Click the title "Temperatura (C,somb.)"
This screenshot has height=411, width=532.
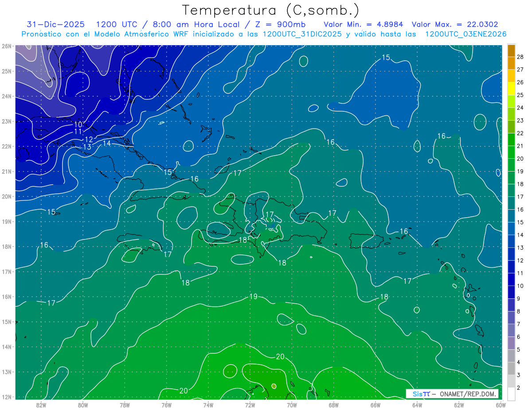(x=271, y=10)
